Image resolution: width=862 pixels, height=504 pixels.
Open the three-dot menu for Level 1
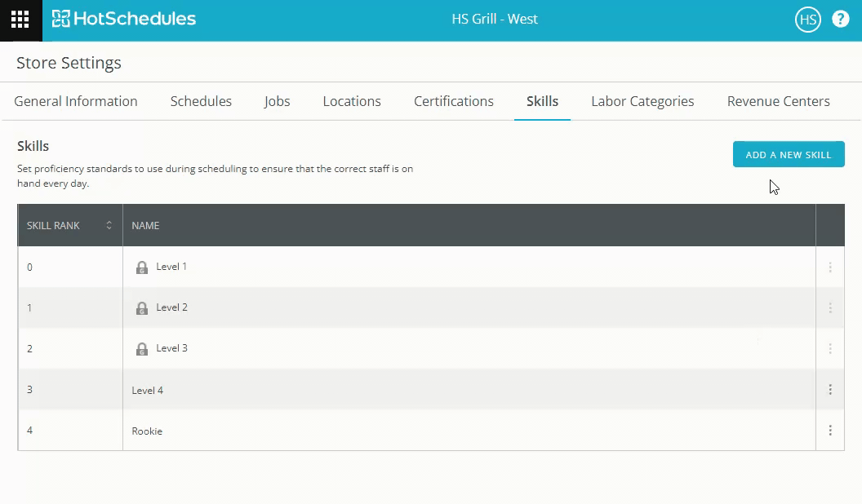pyautogui.click(x=830, y=267)
